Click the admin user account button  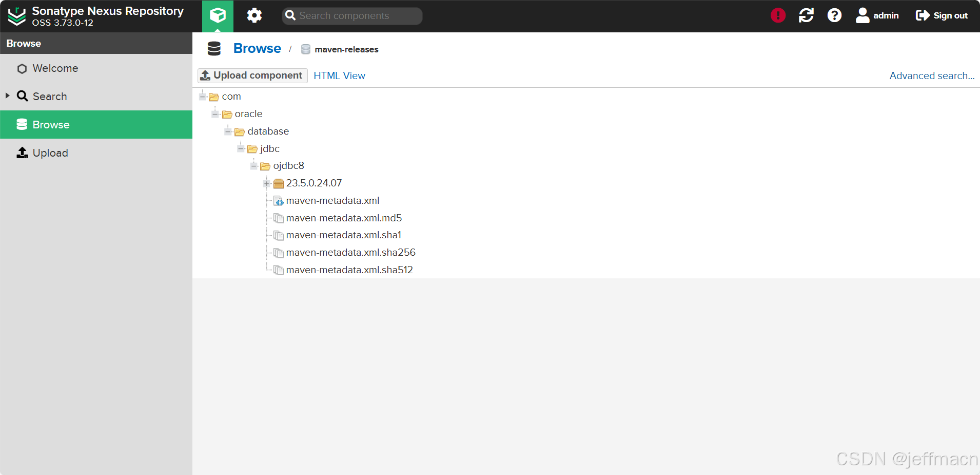click(x=877, y=15)
